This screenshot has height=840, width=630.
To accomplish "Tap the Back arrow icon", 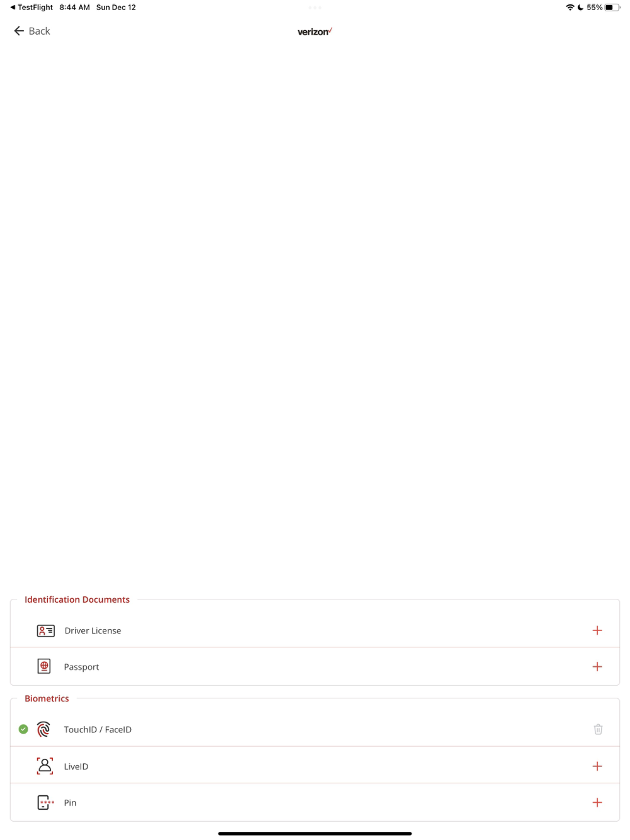I will [19, 31].
